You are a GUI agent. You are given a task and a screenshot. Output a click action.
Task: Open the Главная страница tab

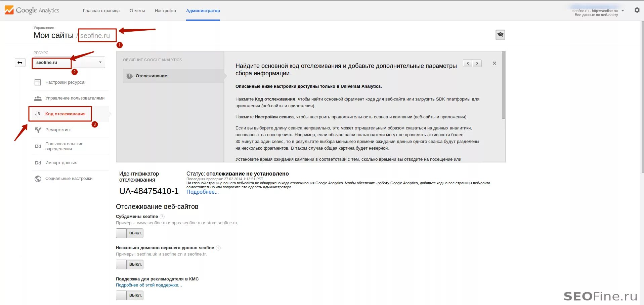click(101, 11)
